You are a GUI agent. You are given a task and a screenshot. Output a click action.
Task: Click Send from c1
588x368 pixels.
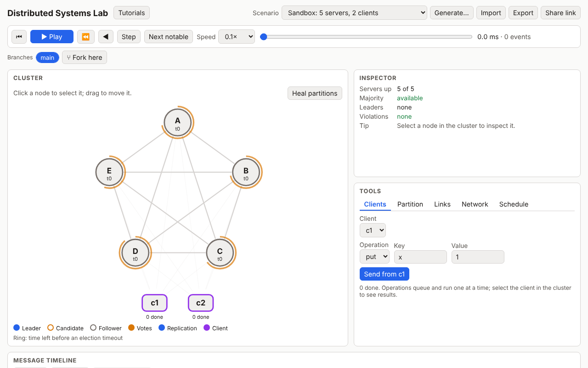click(384, 274)
